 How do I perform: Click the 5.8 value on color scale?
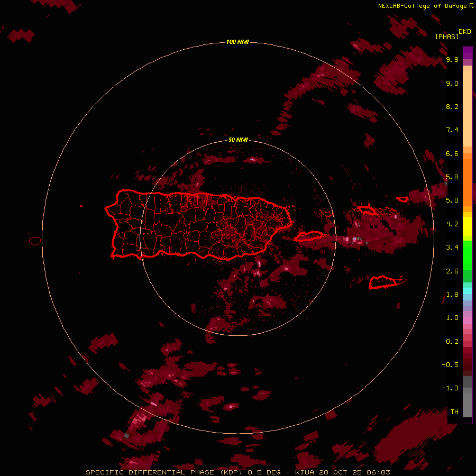coord(452,177)
